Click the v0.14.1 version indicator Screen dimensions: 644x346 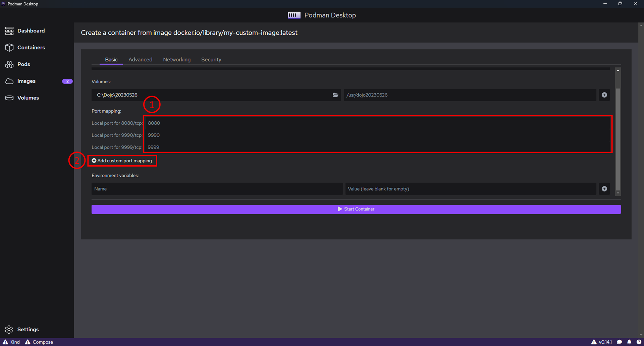coord(602,342)
